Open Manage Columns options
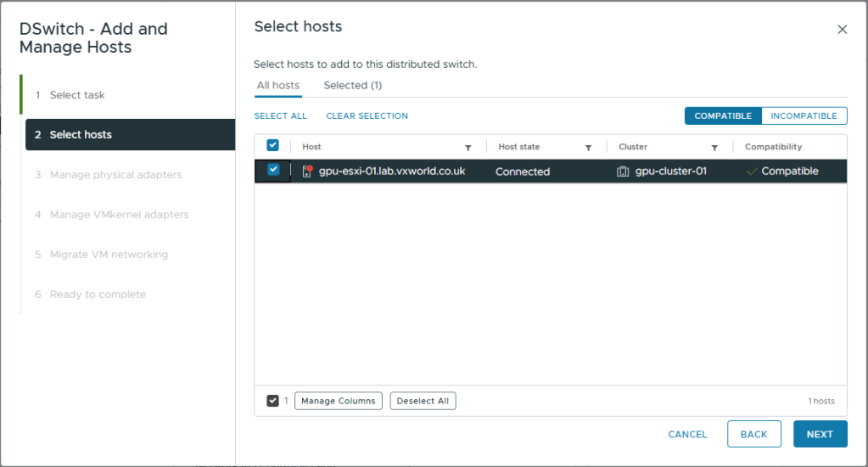Screen dimensions: 868x467 [338, 401]
